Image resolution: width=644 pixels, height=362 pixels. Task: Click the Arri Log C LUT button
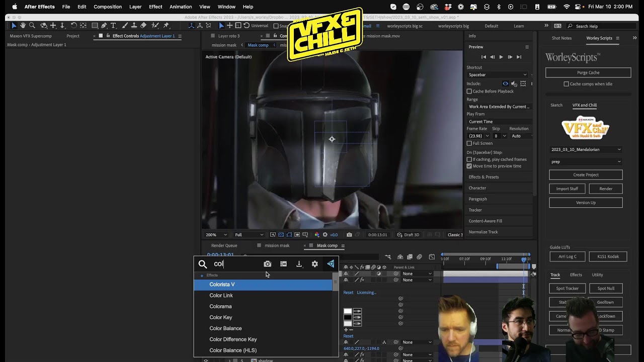pos(568,256)
